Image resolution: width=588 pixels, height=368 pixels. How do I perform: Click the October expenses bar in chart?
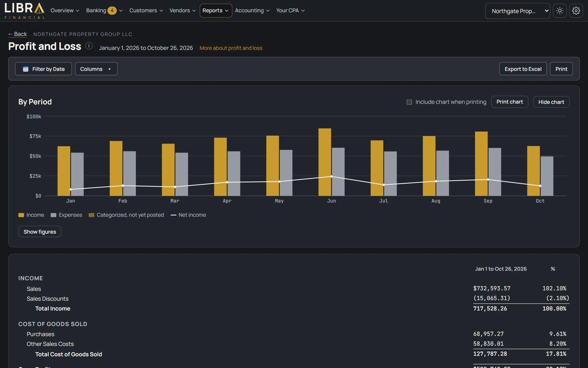click(x=547, y=176)
